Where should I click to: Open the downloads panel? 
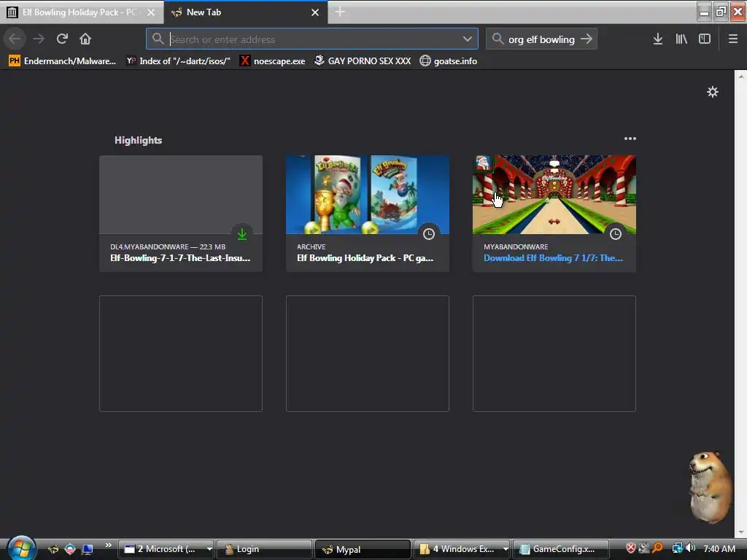pos(658,39)
